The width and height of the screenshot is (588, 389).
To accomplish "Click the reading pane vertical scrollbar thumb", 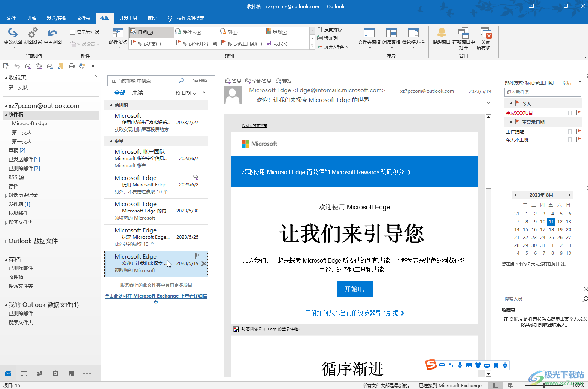I will [488, 154].
